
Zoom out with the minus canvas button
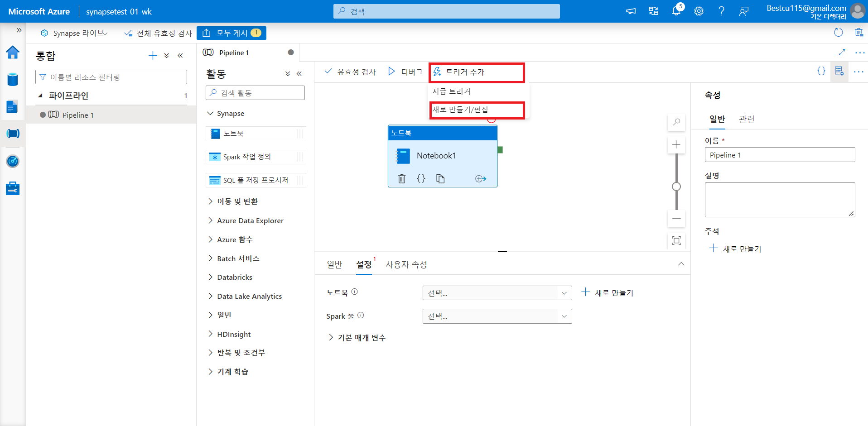click(676, 219)
